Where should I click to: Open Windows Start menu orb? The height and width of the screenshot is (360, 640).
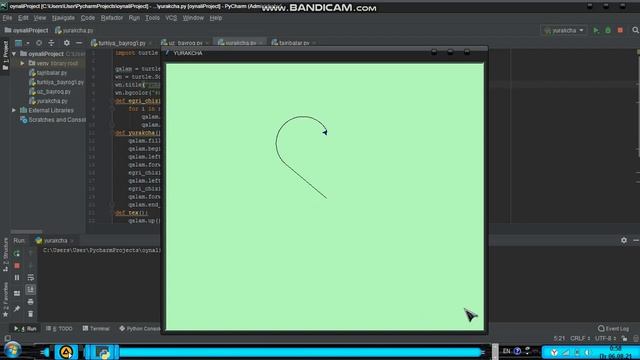(x=12, y=350)
